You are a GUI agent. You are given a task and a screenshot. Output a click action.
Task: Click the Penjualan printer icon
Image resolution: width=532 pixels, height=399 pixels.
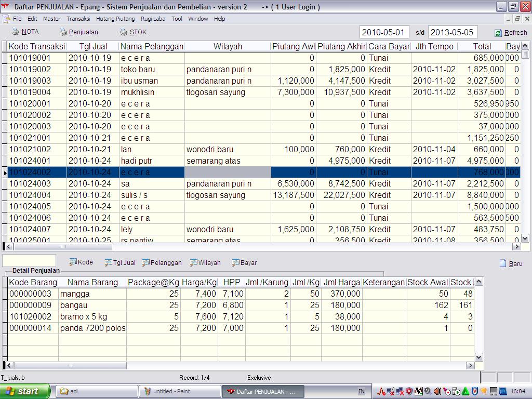pos(63,32)
